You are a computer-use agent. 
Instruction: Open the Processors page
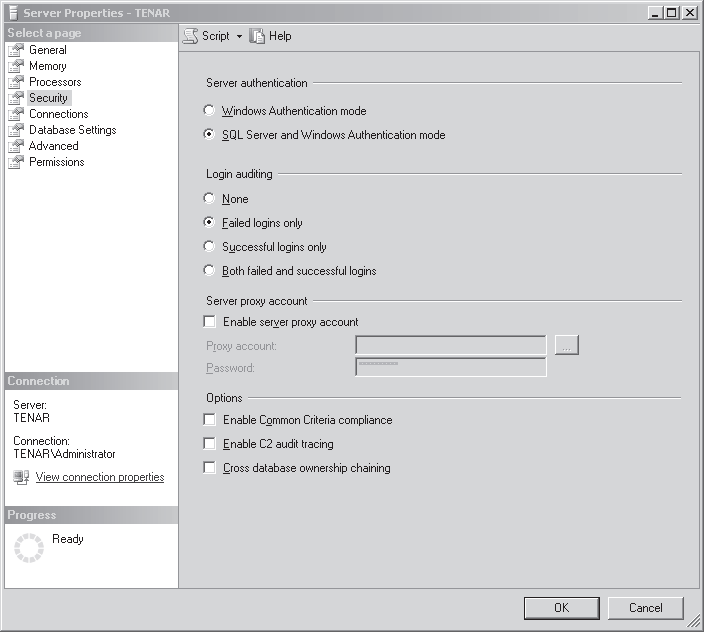click(55, 82)
